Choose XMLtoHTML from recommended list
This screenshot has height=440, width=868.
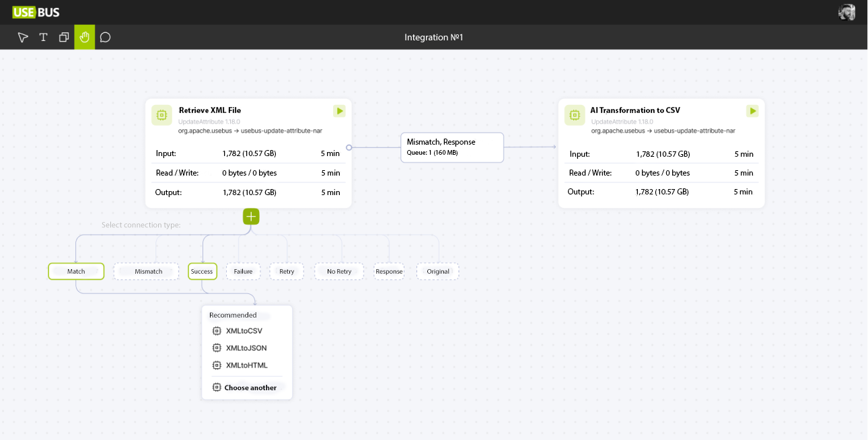click(x=247, y=365)
